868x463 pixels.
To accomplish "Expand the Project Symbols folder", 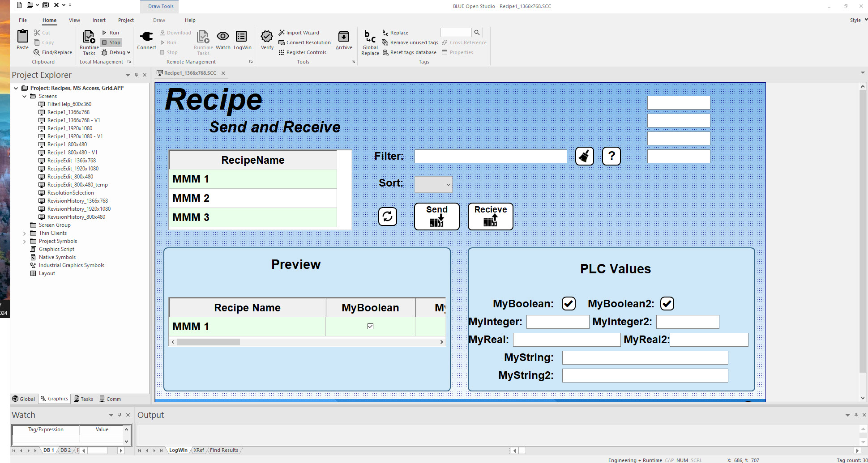I will pos(25,241).
